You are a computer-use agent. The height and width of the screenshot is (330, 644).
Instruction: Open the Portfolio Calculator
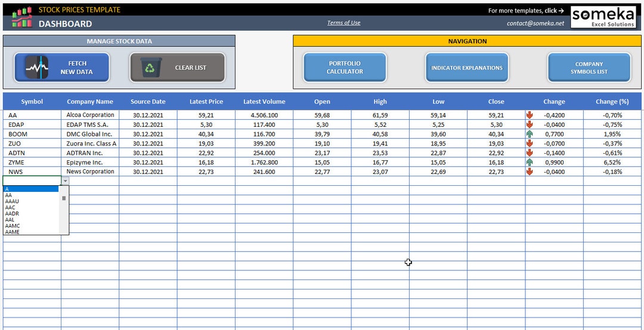coord(345,67)
